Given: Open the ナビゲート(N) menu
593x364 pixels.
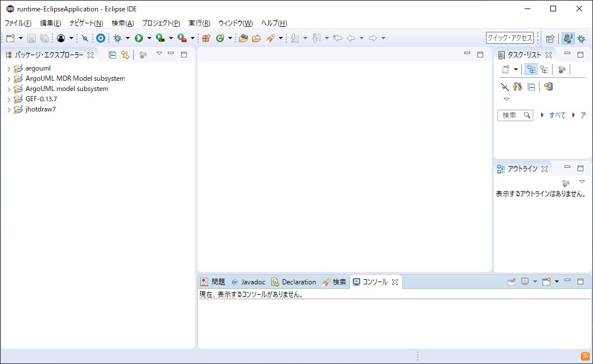Looking at the screenshot, I should click(x=87, y=23).
